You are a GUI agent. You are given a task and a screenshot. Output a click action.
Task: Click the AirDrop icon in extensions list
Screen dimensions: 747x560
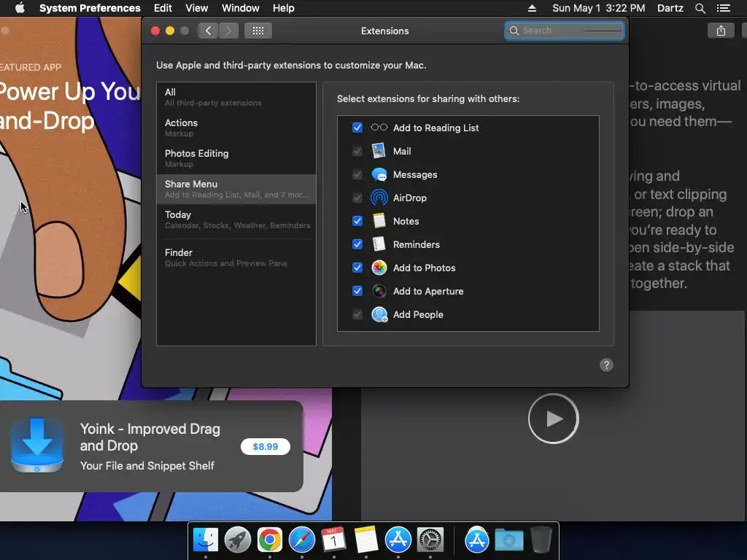379,198
